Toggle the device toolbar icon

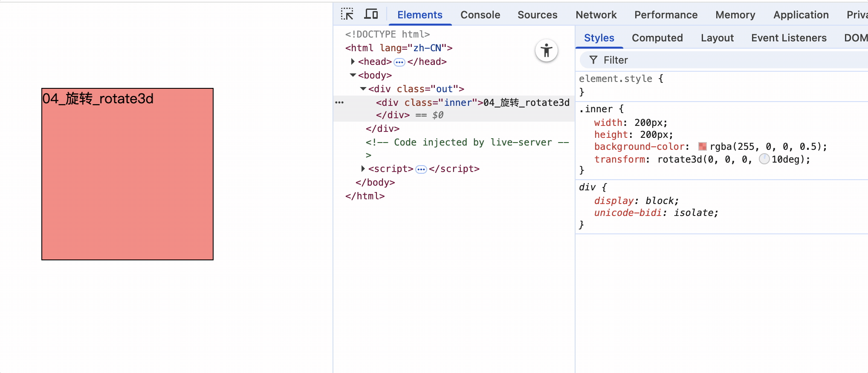[371, 15]
